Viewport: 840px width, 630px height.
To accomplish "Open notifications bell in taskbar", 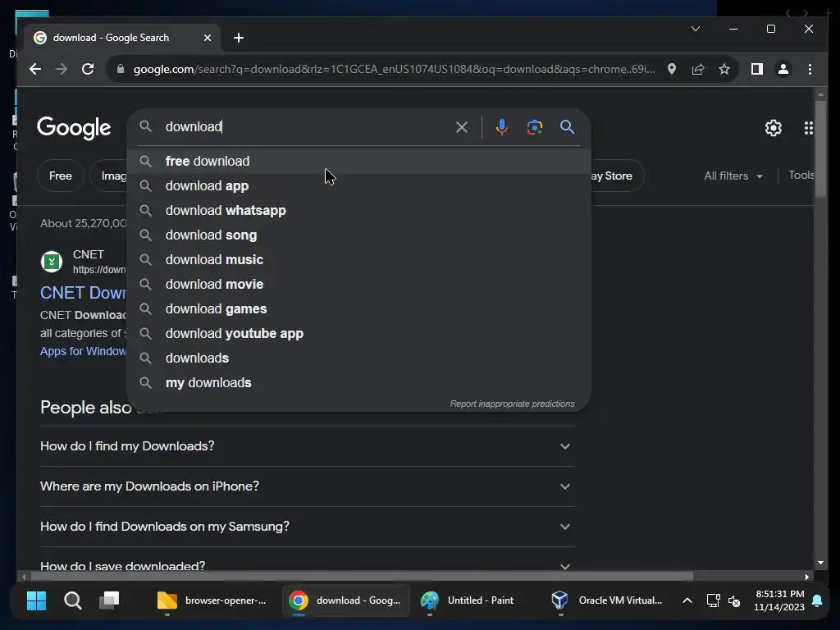I will coord(817,600).
